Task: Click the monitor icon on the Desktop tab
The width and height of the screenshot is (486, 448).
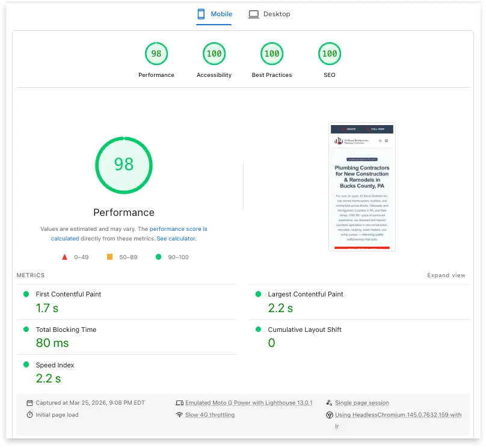Action: (253, 13)
